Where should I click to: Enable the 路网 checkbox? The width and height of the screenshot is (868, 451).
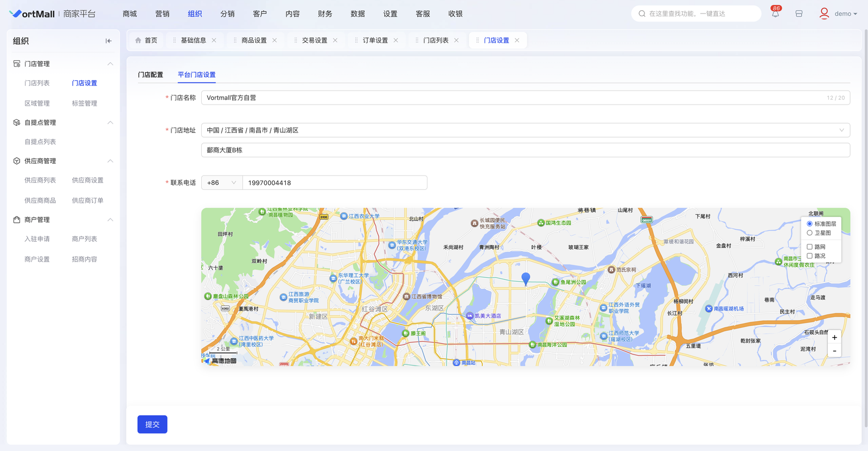[x=809, y=247]
